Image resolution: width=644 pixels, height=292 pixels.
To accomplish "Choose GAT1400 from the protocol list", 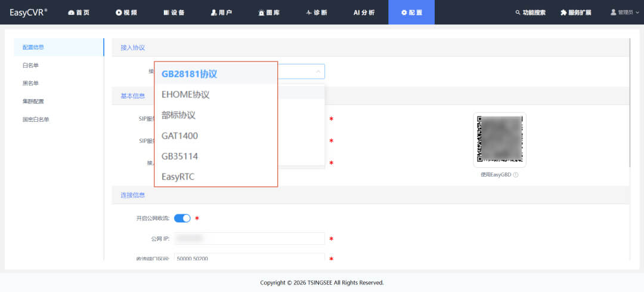I will coord(216,136).
